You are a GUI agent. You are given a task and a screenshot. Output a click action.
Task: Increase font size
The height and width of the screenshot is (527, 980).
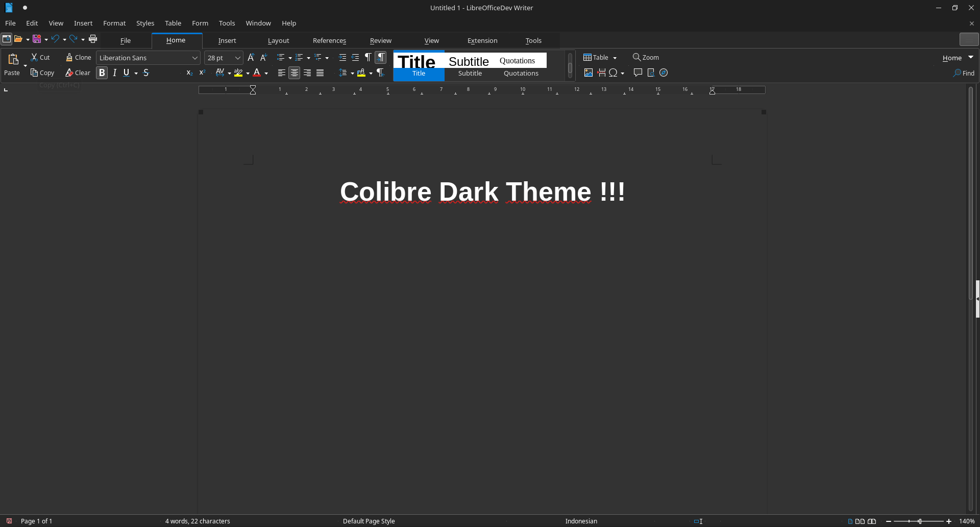point(251,58)
